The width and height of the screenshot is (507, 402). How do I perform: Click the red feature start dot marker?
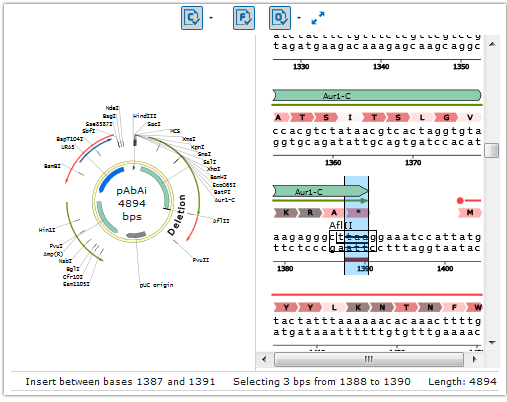click(460, 200)
